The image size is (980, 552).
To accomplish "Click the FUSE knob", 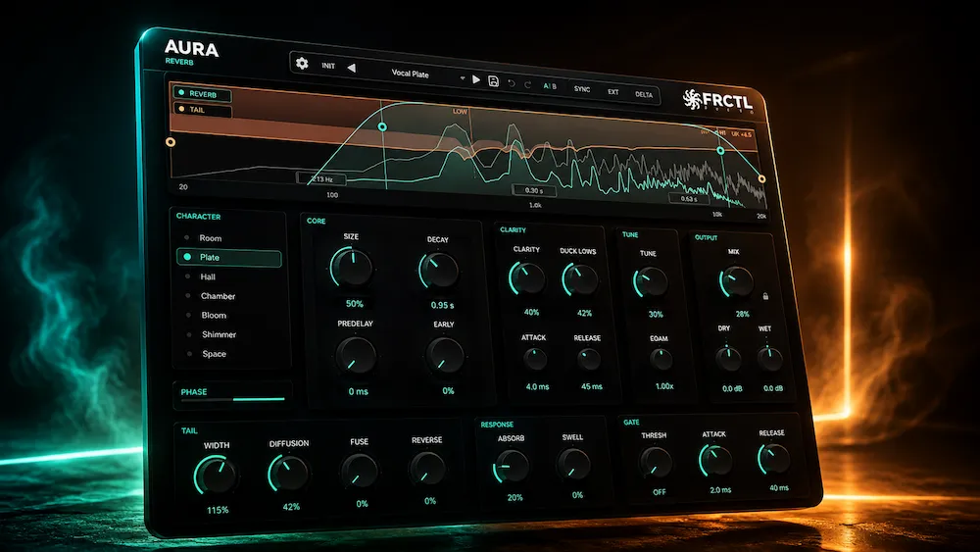I will pyautogui.click(x=360, y=471).
